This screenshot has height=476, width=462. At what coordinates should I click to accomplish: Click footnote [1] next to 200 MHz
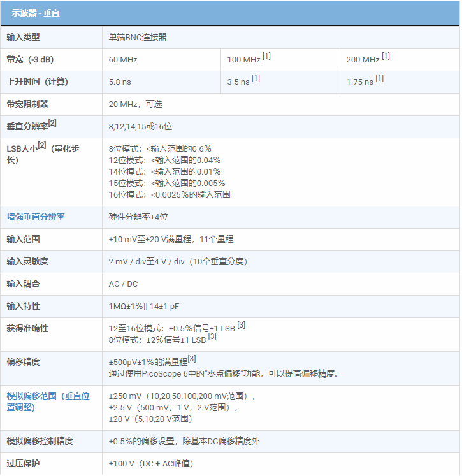[x=386, y=57]
